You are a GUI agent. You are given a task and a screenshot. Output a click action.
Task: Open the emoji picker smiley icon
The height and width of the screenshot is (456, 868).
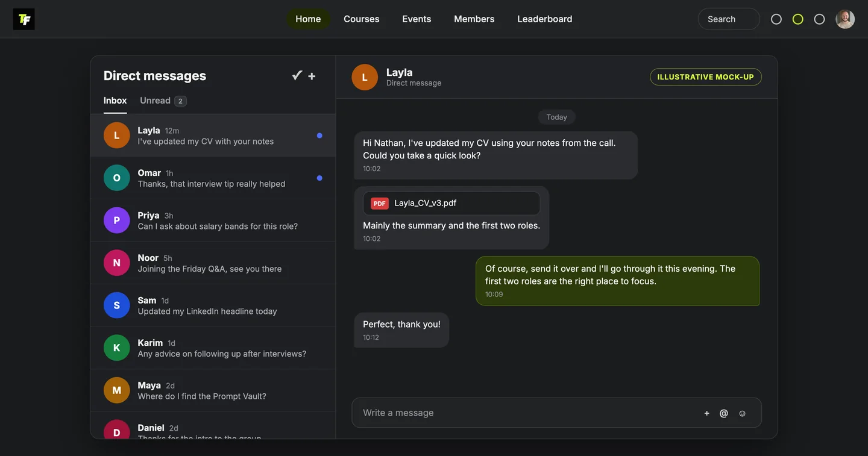coord(743,413)
